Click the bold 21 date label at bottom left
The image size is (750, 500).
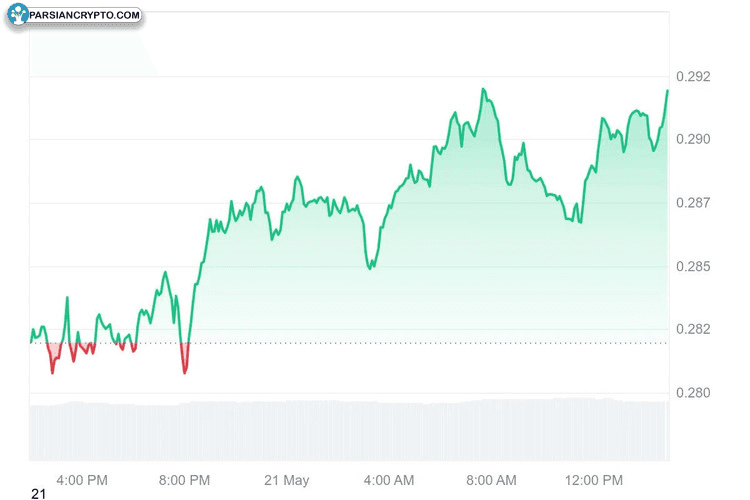(x=38, y=494)
